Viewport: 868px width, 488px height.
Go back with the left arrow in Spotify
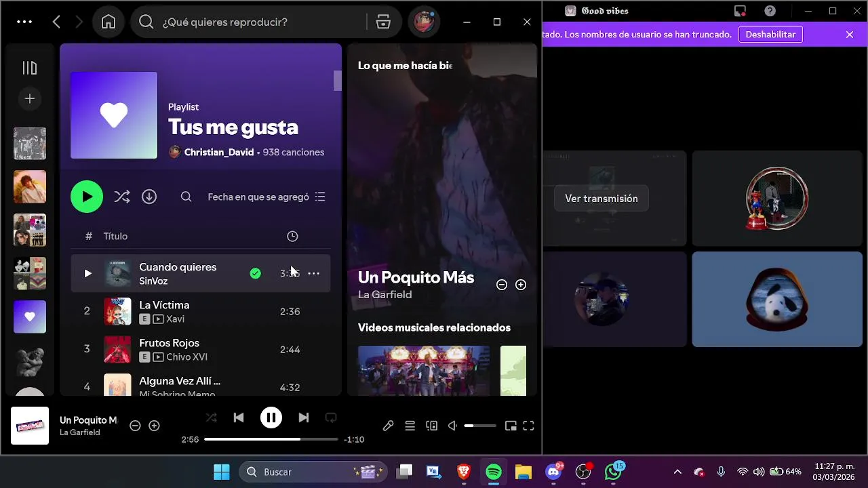point(56,22)
